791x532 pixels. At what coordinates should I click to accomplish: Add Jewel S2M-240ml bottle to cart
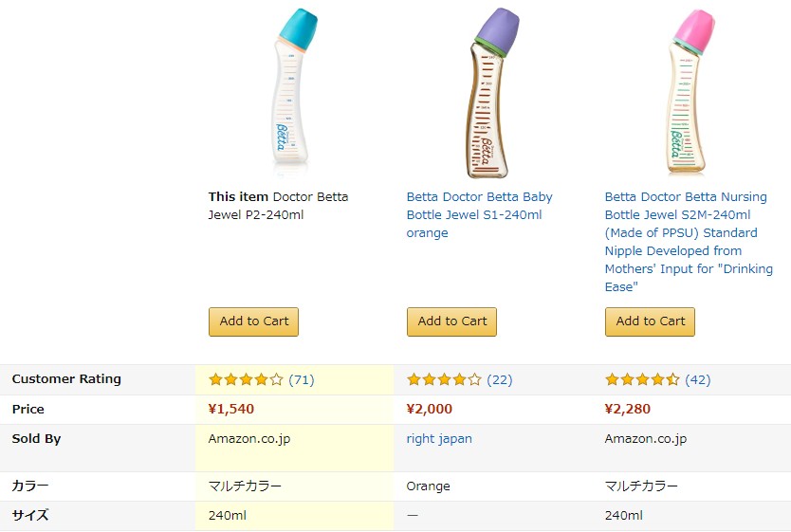[x=651, y=321]
